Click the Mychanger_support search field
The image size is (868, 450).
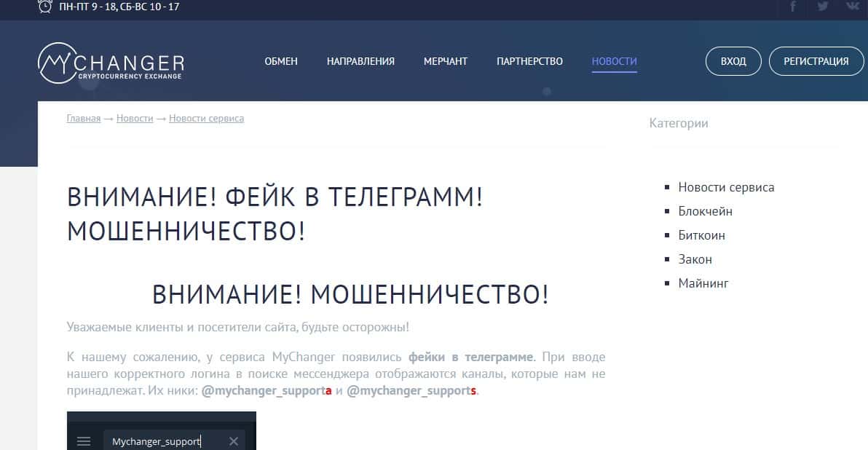174,441
